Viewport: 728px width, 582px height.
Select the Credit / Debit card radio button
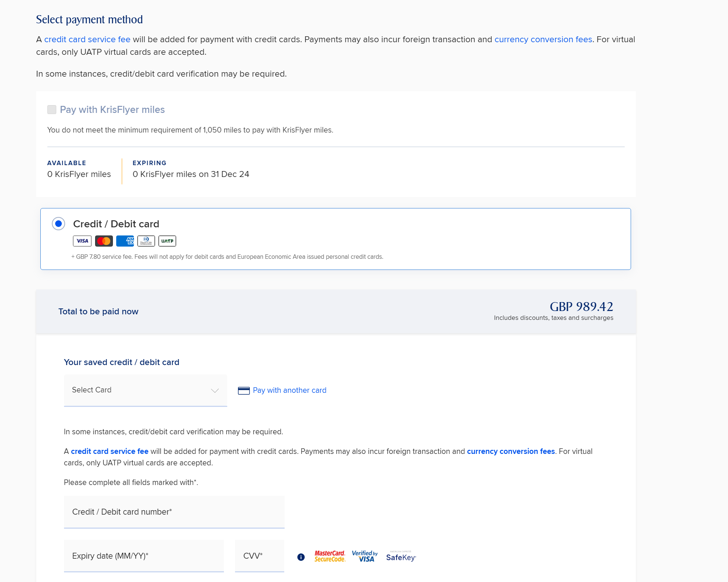click(58, 224)
